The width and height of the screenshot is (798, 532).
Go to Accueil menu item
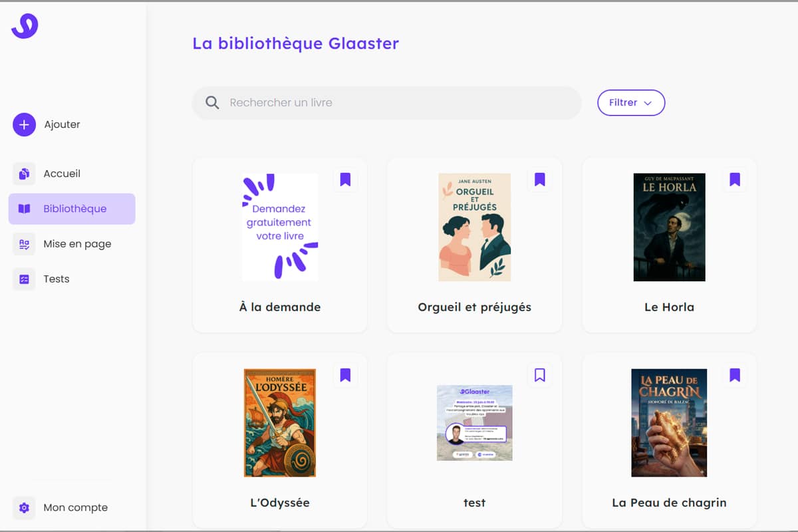tap(72, 174)
